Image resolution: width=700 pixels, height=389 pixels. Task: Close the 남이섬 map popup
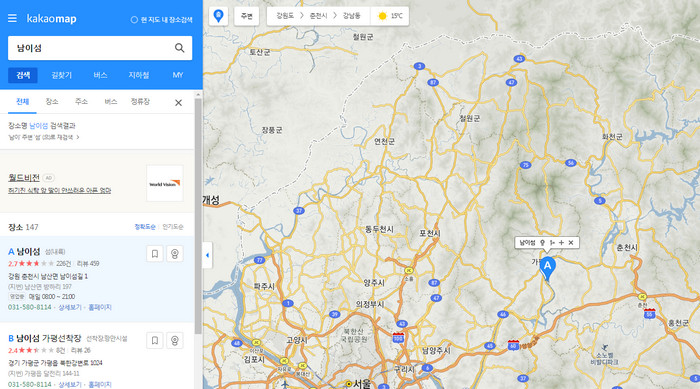click(x=571, y=243)
